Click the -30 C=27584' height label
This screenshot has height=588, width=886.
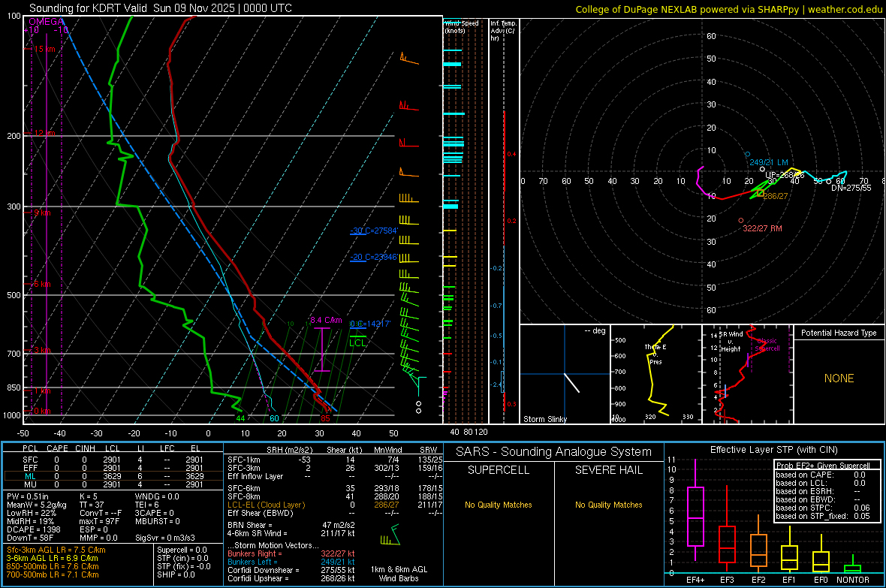(x=373, y=231)
